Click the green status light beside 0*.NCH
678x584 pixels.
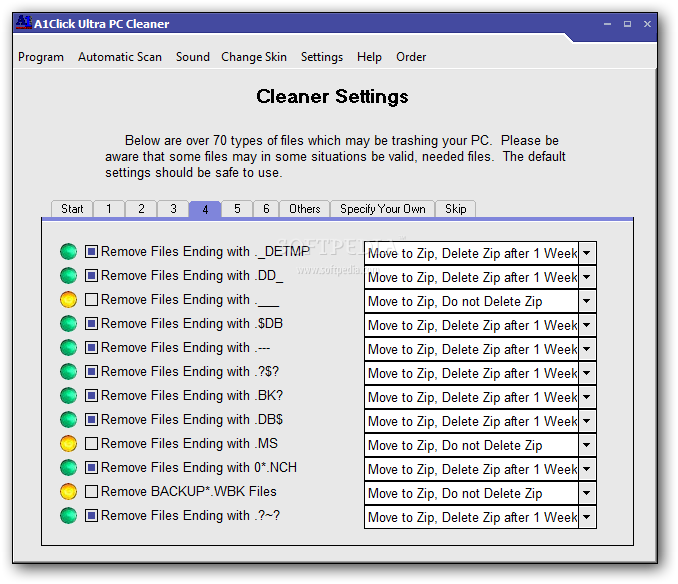click(x=68, y=467)
